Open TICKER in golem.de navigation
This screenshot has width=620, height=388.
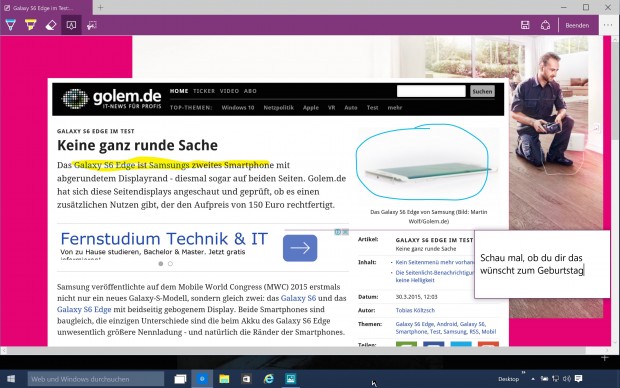(x=204, y=91)
